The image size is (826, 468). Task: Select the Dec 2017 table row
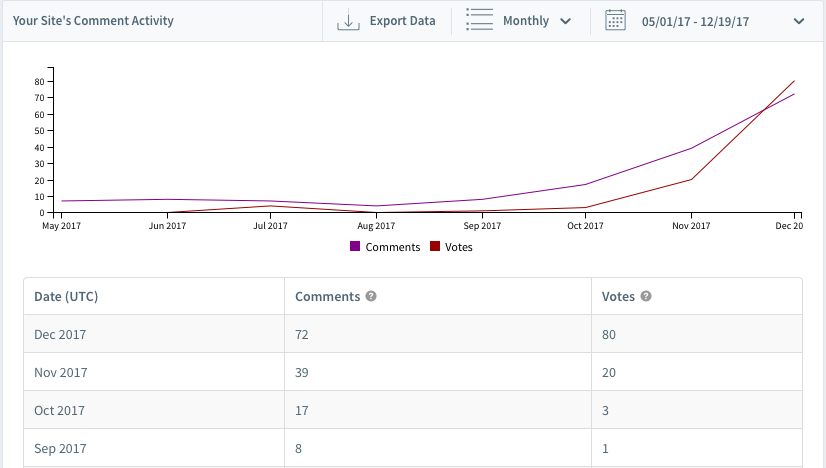click(412, 334)
